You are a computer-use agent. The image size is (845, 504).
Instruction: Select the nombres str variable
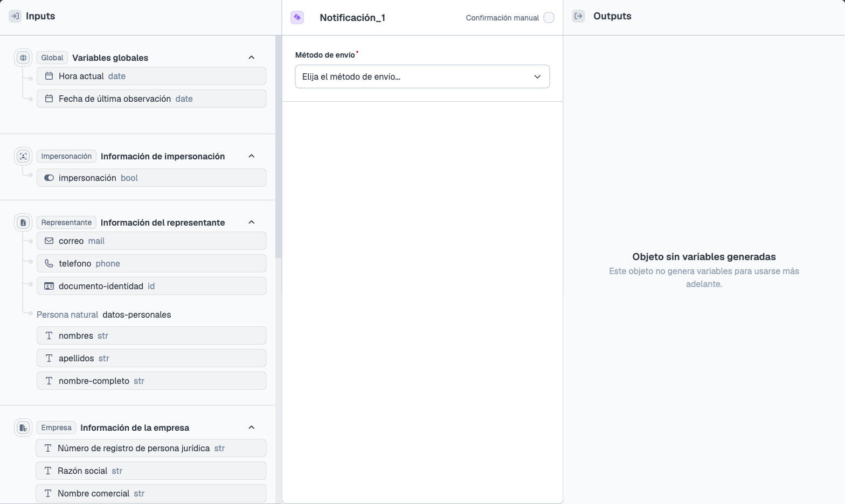[151, 335]
